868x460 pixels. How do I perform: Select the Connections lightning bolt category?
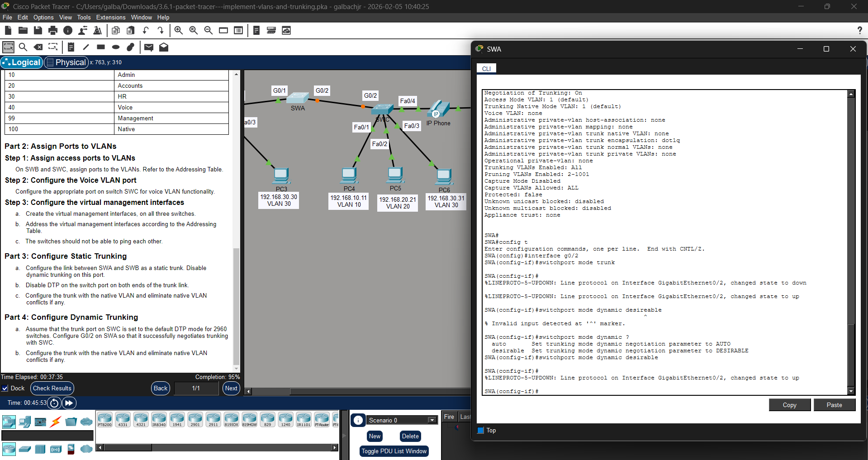click(x=56, y=422)
